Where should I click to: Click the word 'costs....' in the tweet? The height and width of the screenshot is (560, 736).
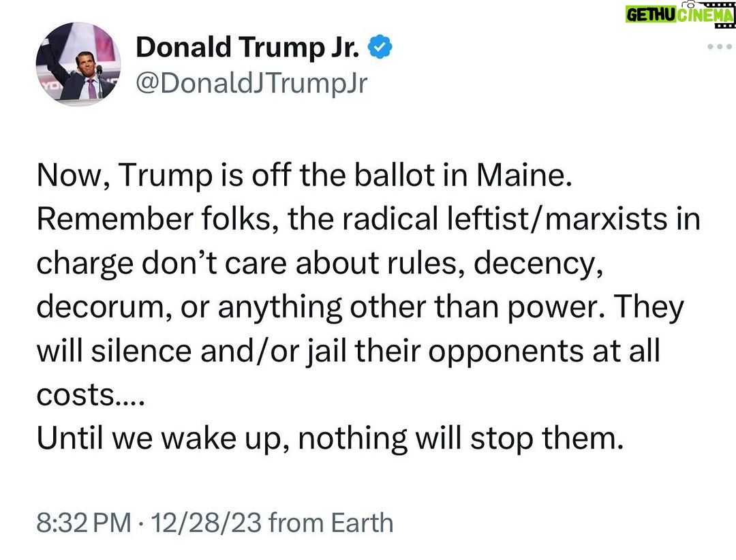[x=91, y=394]
